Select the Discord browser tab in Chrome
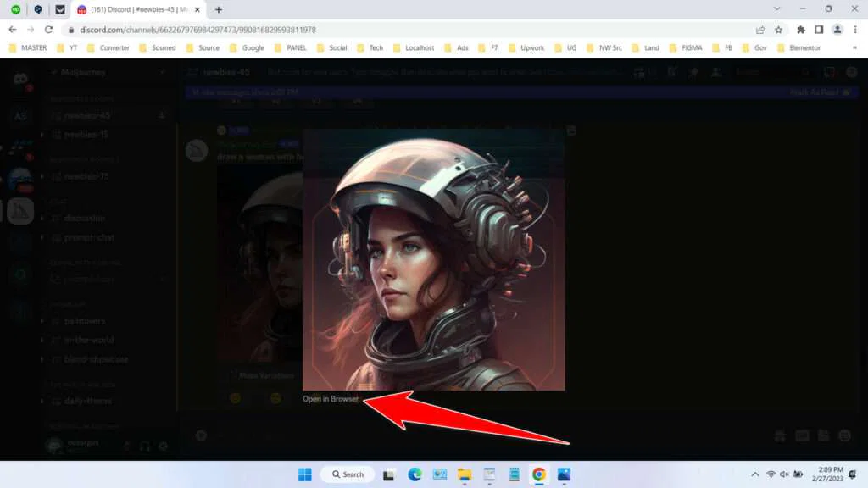 [x=136, y=10]
